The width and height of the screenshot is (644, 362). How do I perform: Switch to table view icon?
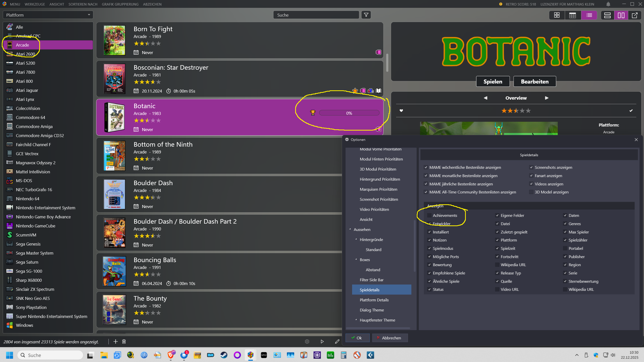[x=573, y=15]
